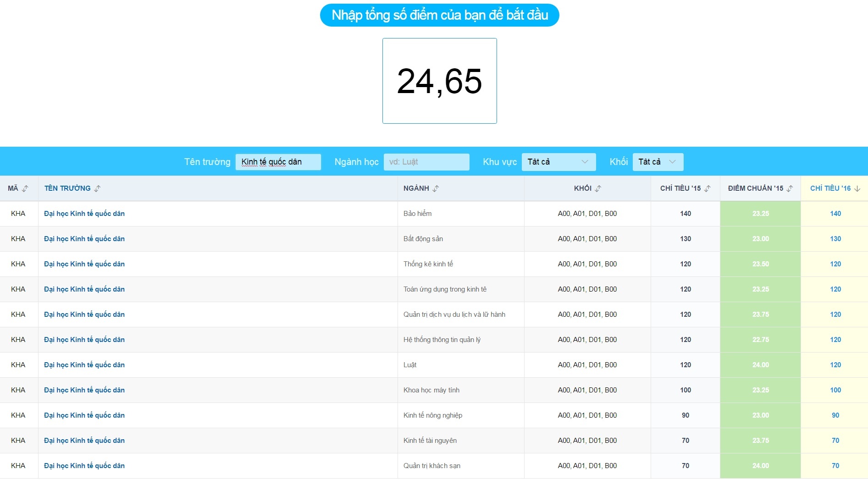
Task: Click the total score box showing 24,65
Action: point(439,81)
